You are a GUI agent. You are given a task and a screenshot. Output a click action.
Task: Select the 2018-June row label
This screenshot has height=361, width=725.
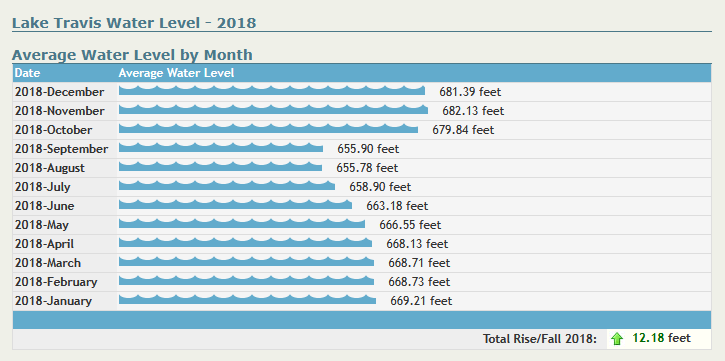click(44, 206)
